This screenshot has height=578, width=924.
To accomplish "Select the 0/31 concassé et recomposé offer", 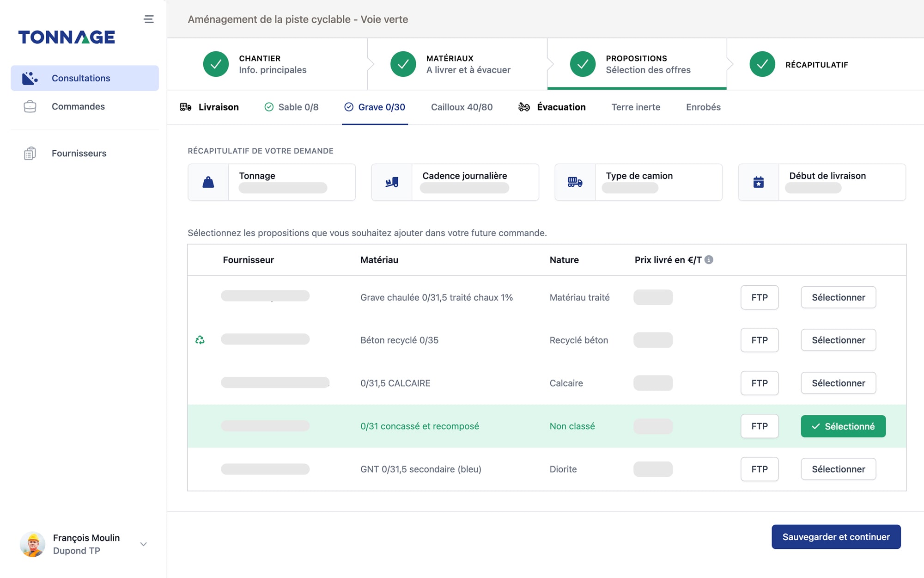I will pos(842,425).
